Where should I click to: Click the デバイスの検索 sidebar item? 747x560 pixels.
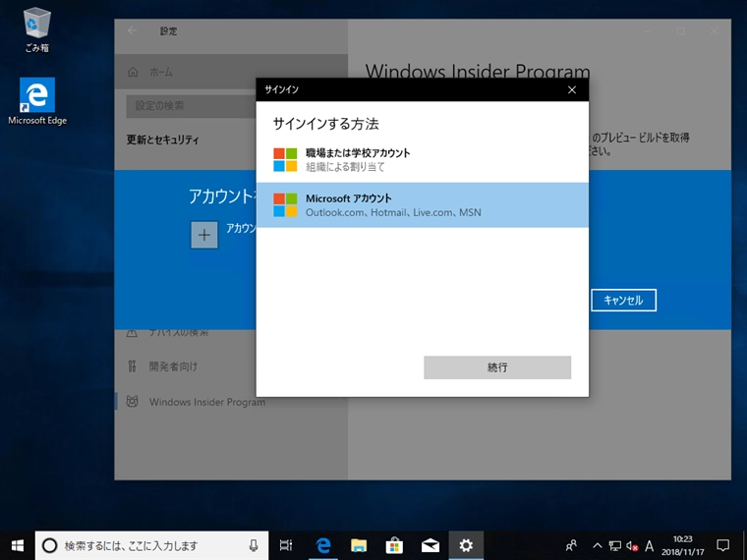point(179,332)
